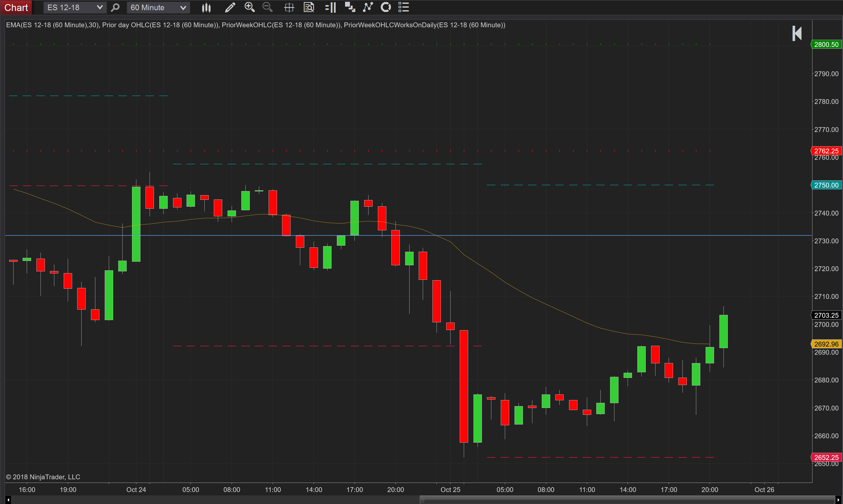The height and width of the screenshot is (504, 843).
Task: Zoom in on the chart
Action: (x=250, y=7)
